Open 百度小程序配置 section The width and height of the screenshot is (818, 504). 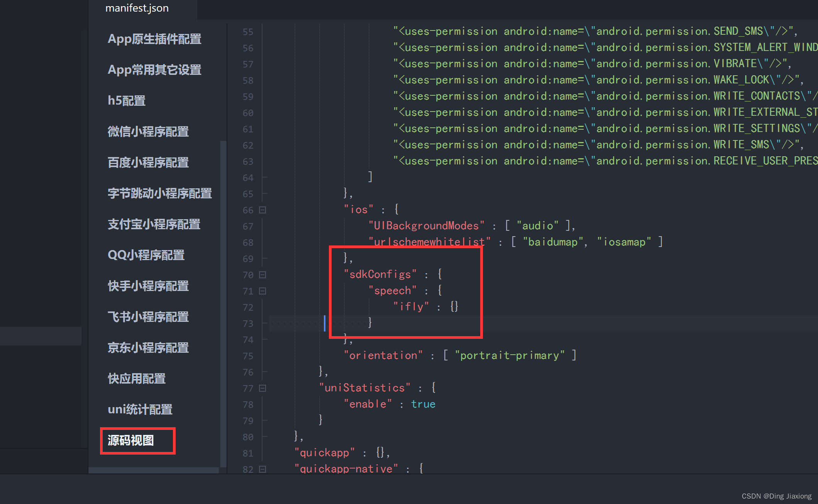[148, 162]
